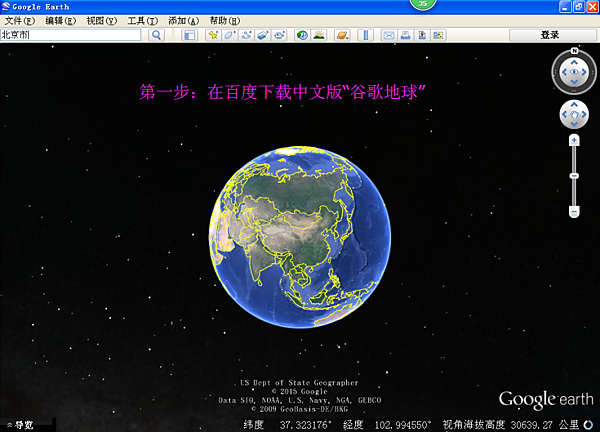Look left with the eye joystick
This screenshot has width=600, height=432.
564,72
